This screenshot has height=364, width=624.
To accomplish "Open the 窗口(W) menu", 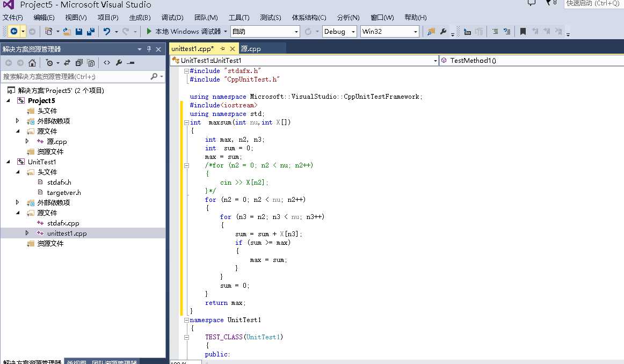I will pyautogui.click(x=382, y=18).
